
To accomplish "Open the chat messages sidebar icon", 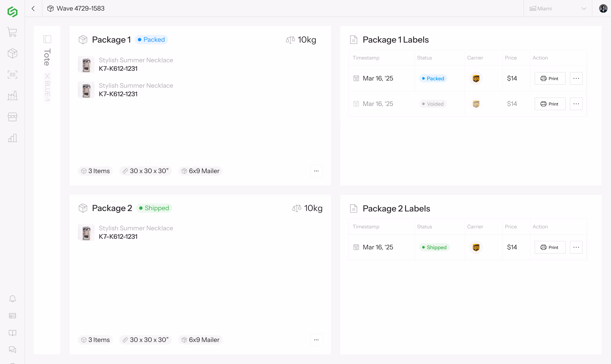I will pos(12,350).
